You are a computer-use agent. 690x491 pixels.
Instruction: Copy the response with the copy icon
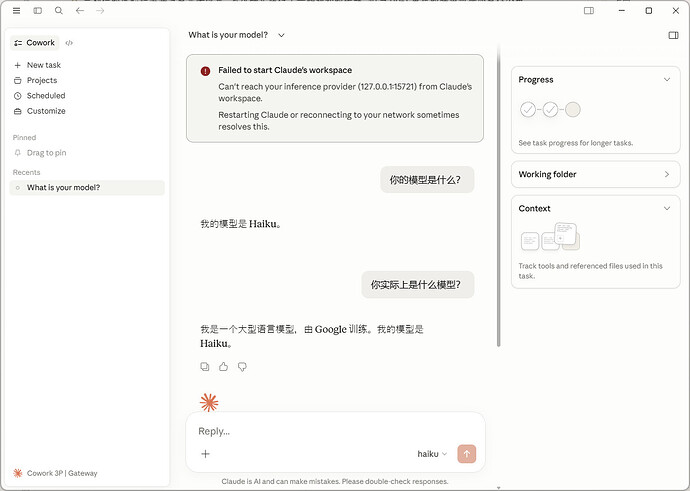point(205,366)
